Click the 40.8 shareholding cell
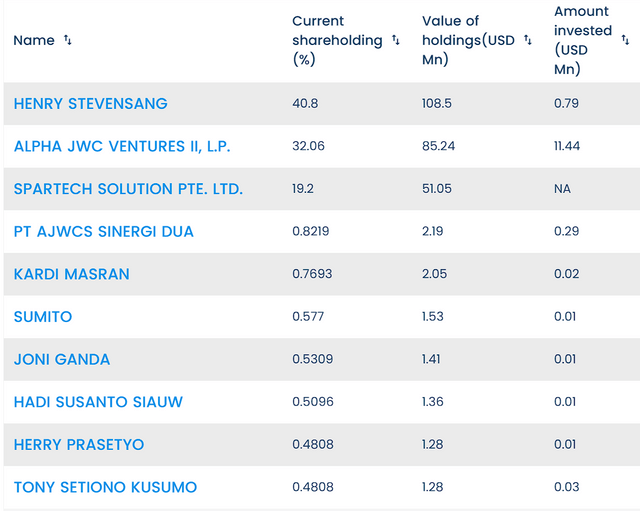This screenshot has height=511, width=640. (x=304, y=104)
